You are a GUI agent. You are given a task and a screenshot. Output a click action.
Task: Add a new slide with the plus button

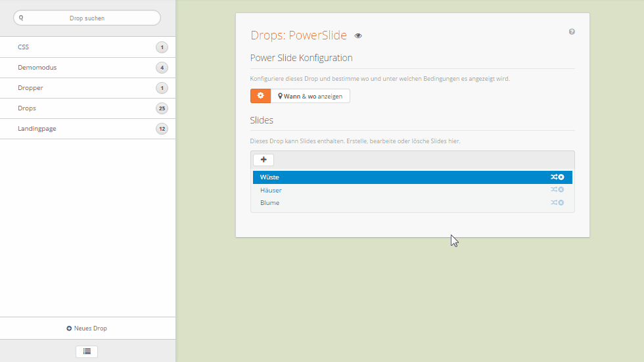(x=264, y=160)
